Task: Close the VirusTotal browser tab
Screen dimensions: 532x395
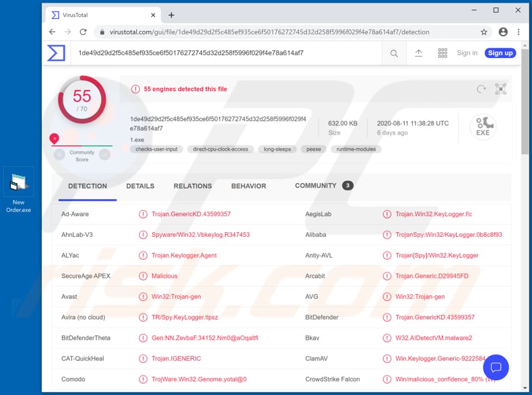Action: click(x=153, y=15)
